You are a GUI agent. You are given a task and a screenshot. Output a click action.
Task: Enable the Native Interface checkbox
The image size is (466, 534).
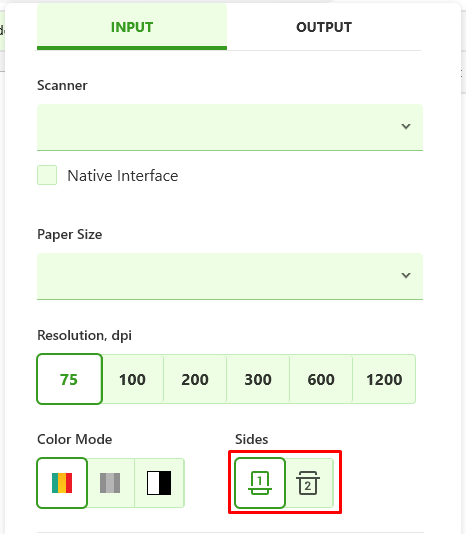[47, 175]
